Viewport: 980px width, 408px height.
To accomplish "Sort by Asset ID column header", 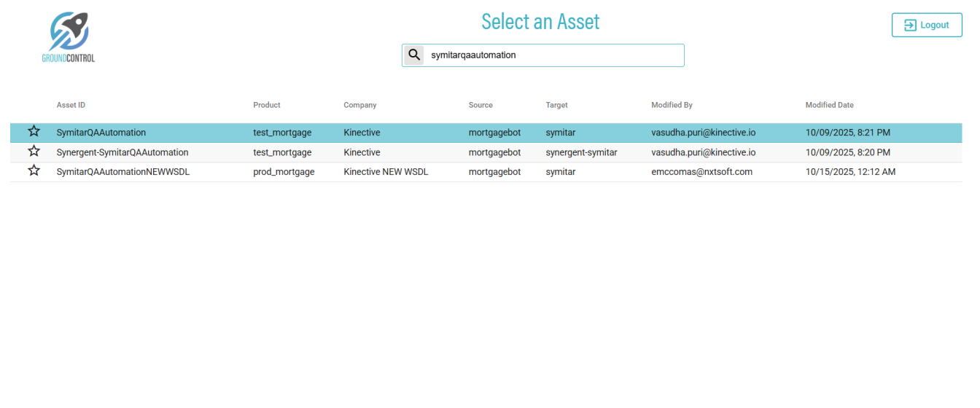I will coord(71,105).
